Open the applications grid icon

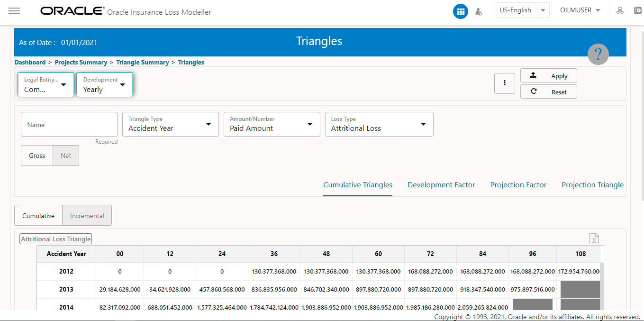point(461,11)
